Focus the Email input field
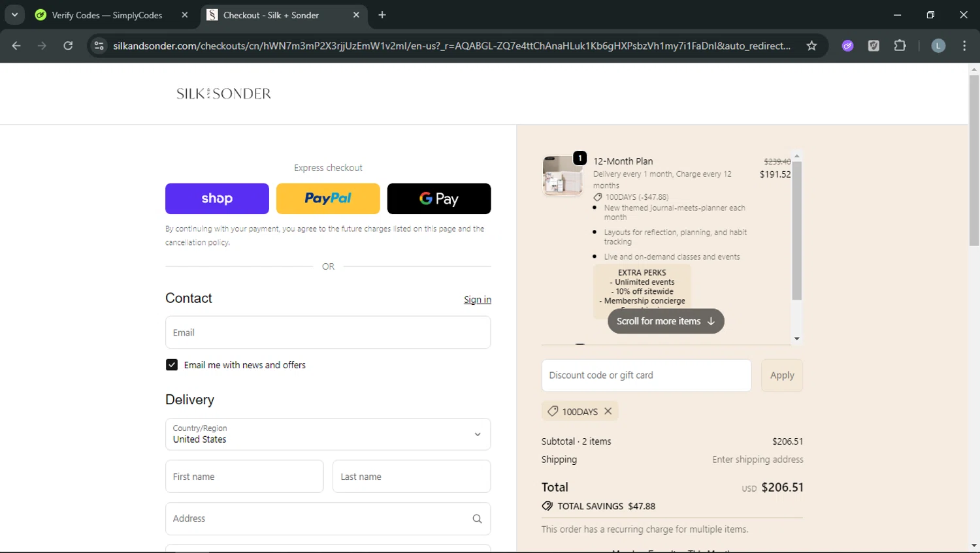 328,332
